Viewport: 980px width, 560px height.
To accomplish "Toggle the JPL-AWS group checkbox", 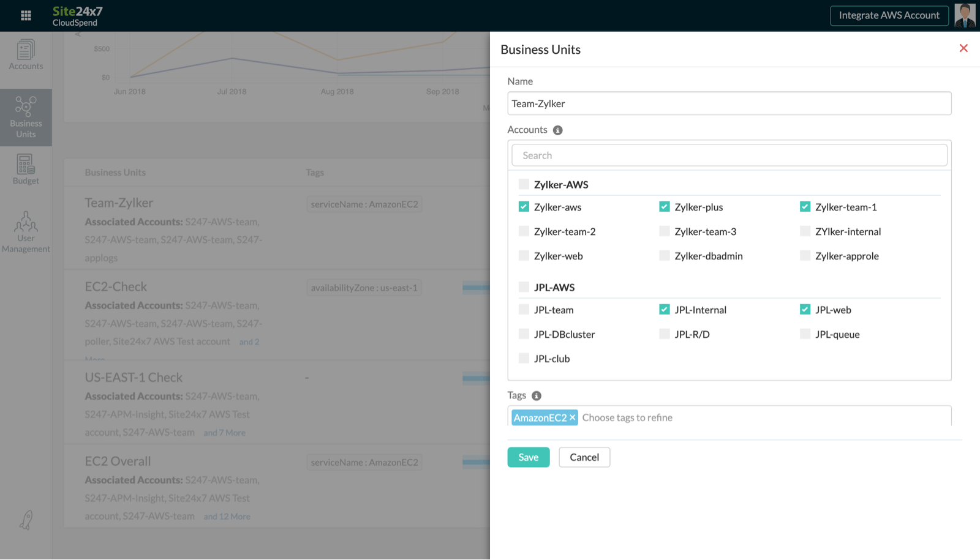I will tap(524, 287).
